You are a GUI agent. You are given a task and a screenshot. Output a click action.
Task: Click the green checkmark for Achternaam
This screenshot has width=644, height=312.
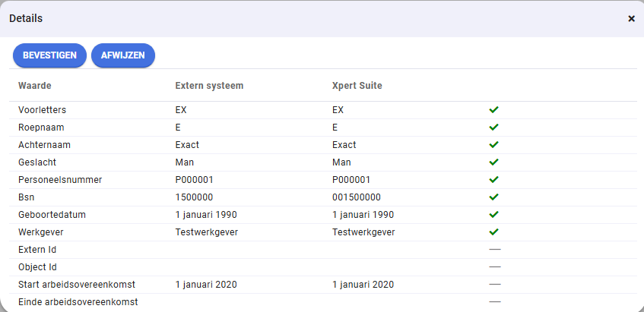pos(493,145)
